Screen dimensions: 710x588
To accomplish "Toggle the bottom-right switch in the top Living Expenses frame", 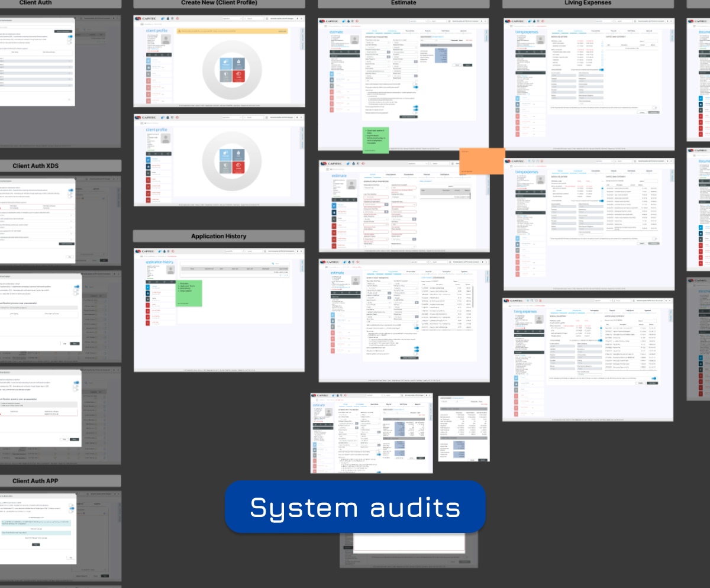I will [654, 108].
